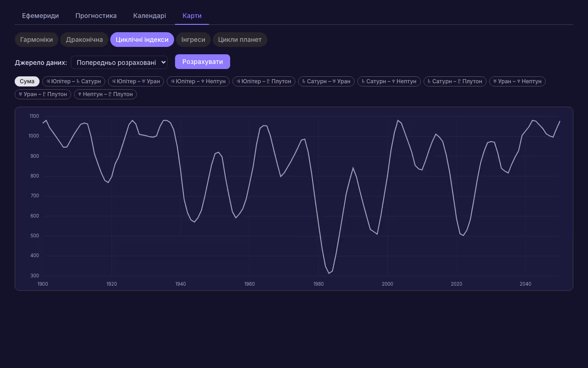Toggle Юпітер – Сатурн cycle chip
This screenshot has height=368, width=588.
[73, 81]
